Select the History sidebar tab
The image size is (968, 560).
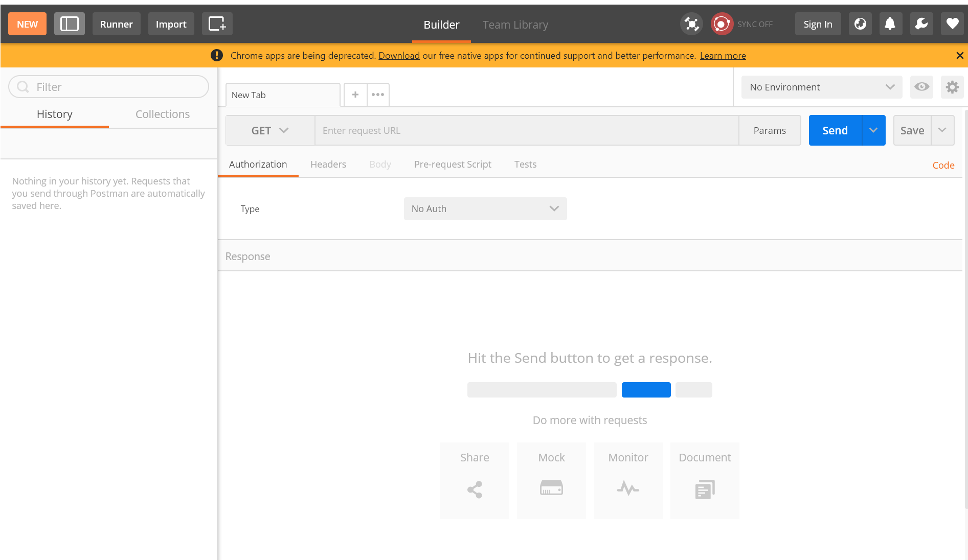tap(55, 114)
